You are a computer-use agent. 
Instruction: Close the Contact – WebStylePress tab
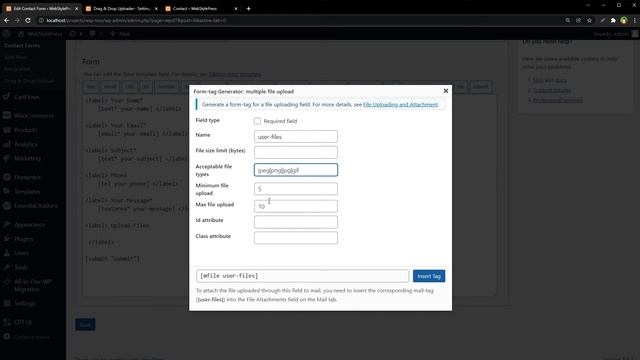tap(236, 9)
